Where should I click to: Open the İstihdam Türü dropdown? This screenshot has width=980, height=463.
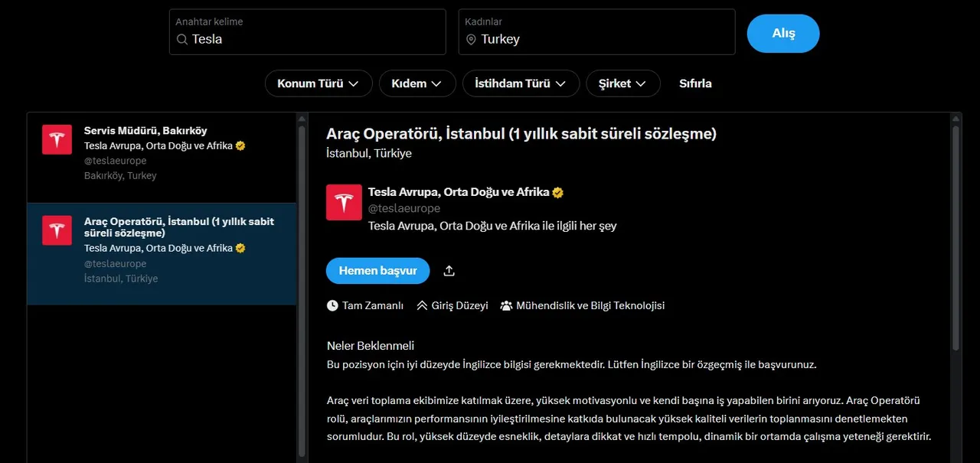point(521,83)
